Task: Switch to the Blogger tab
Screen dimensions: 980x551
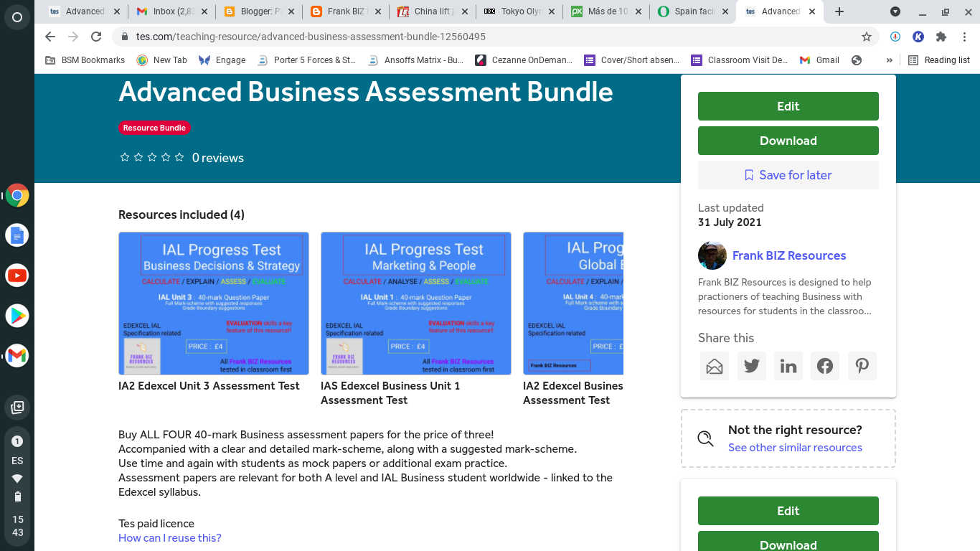Action: pyautogui.click(x=260, y=11)
